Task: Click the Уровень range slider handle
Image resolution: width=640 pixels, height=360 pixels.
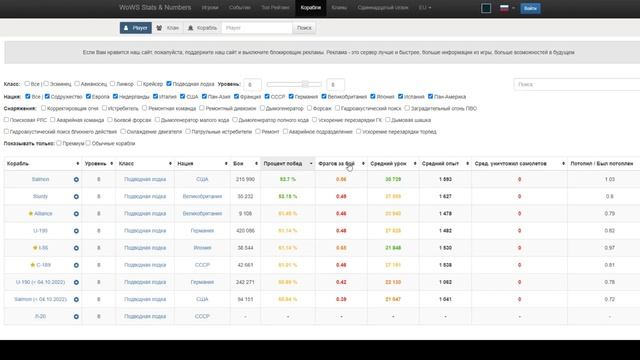Action: click(x=305, y=84)
